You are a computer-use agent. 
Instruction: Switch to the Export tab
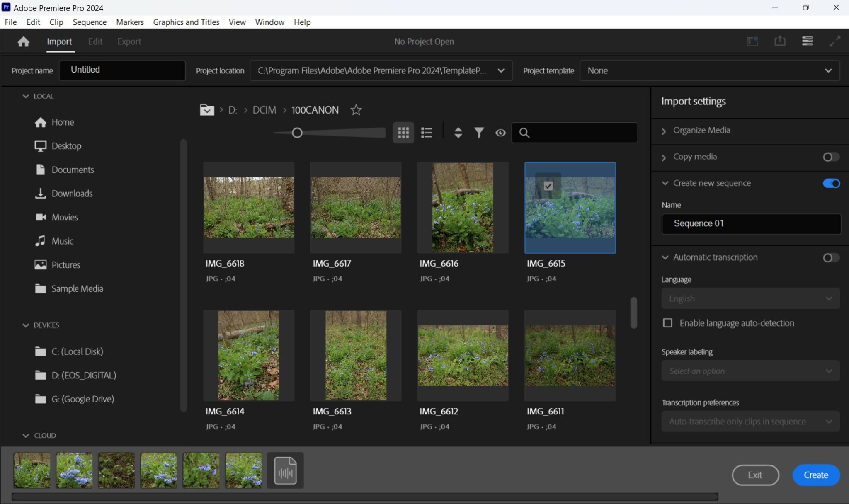(129, 41)
